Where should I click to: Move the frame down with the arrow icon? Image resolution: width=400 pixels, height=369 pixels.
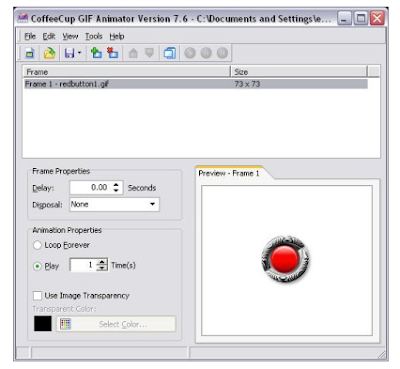tap(149, 53)
